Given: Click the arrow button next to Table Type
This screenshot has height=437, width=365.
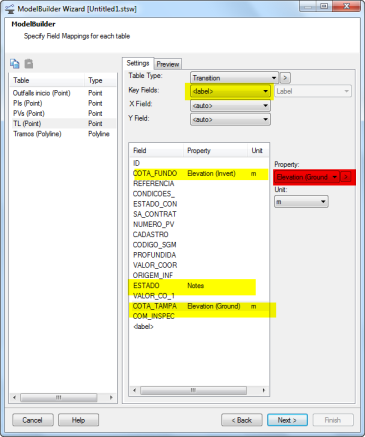Looking at the screenshot, I should (285, 78).
